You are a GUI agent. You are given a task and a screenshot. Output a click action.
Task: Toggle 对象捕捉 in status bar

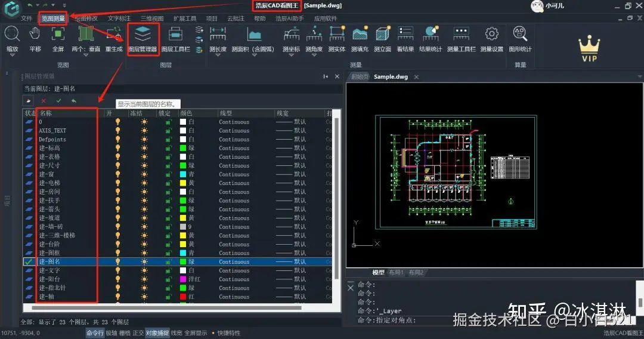tap(157, 333)
